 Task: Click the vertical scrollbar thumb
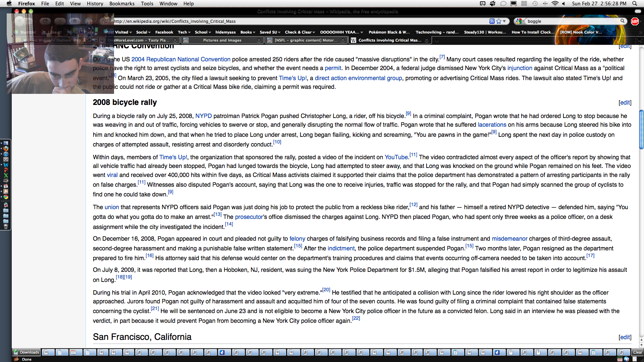click(641, 129)
